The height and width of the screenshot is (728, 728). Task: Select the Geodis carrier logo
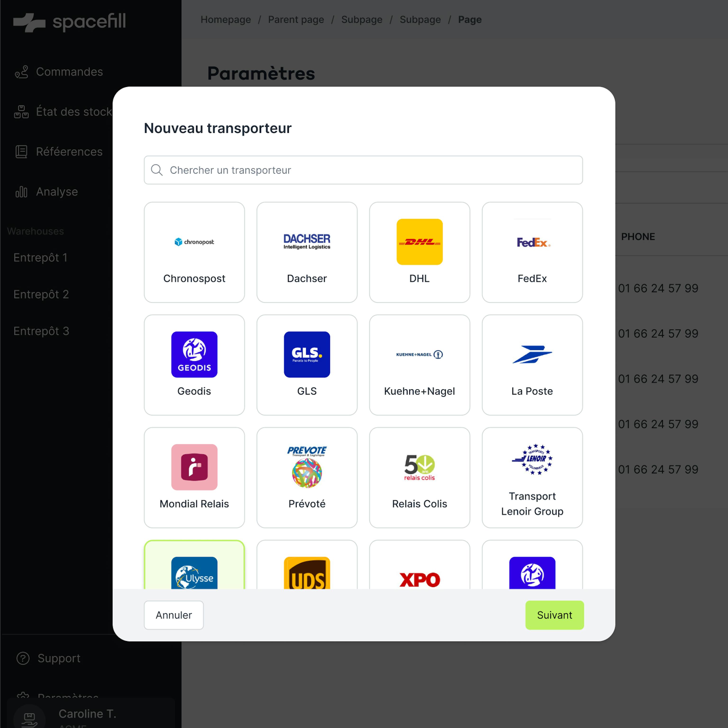click(x=194, y=354)
